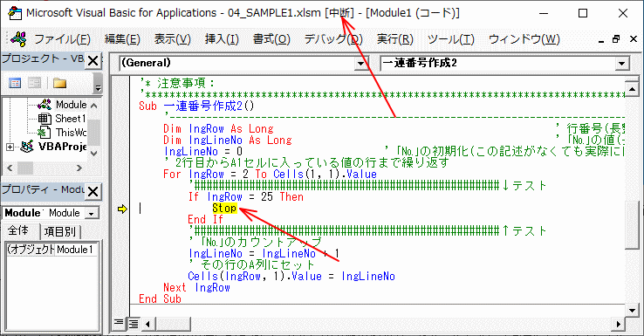Open the 表示(V) menu

[173, 39]
